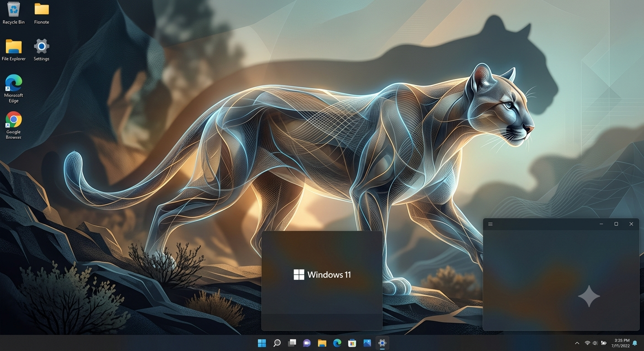Open notifications via the bell icon
The height and width of the screenshot is (351, 644).
[635, 343]
